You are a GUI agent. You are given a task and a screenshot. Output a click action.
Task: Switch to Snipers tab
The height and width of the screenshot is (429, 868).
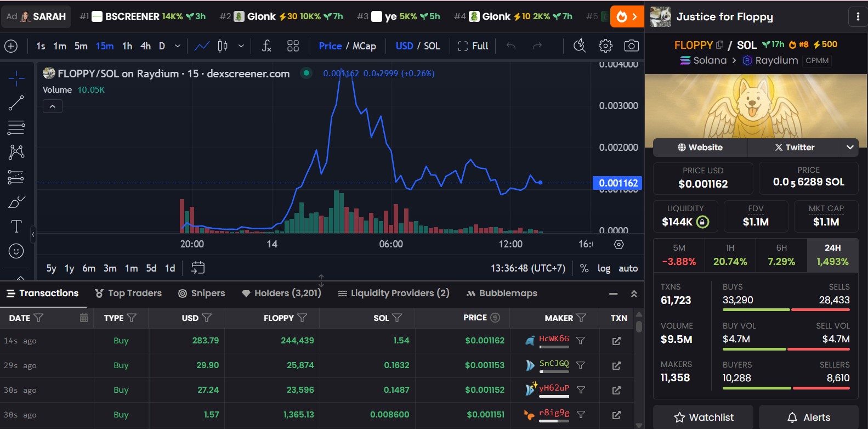pos(202,293)
